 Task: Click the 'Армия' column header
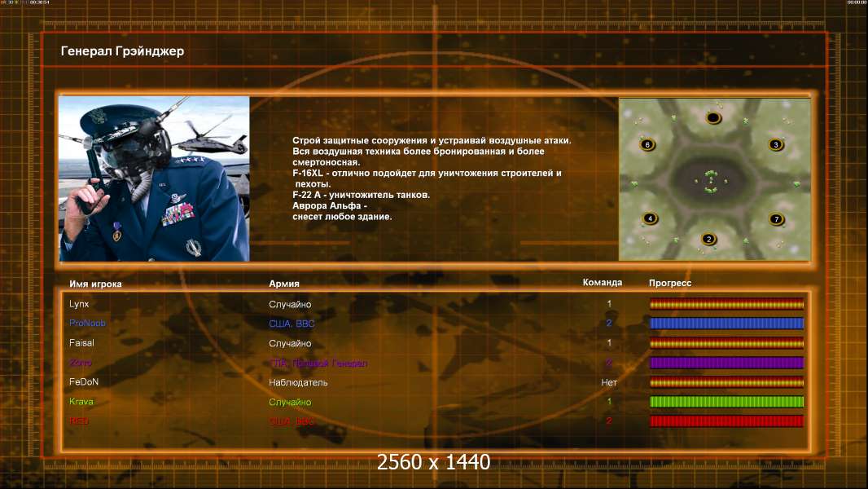(284, 284)
